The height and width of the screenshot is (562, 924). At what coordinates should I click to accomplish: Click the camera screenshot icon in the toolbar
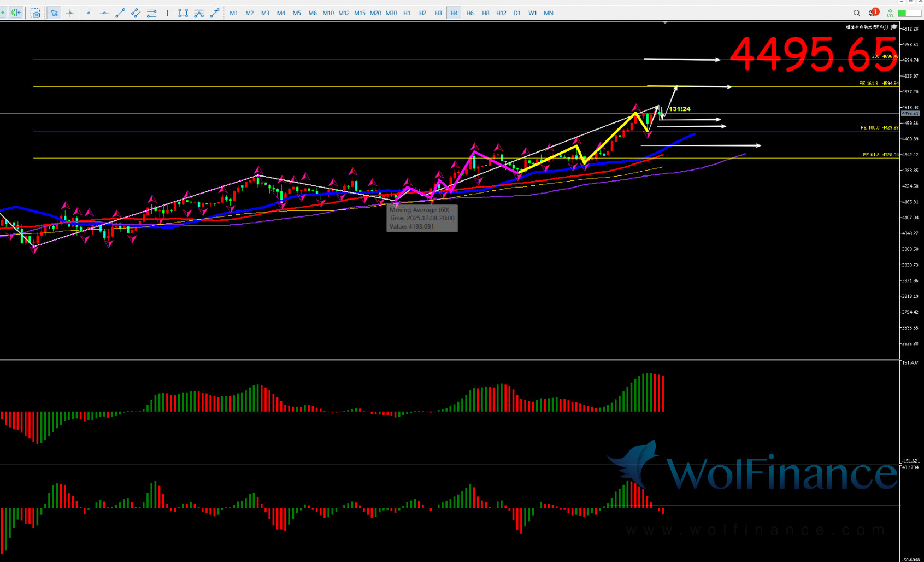36,13
